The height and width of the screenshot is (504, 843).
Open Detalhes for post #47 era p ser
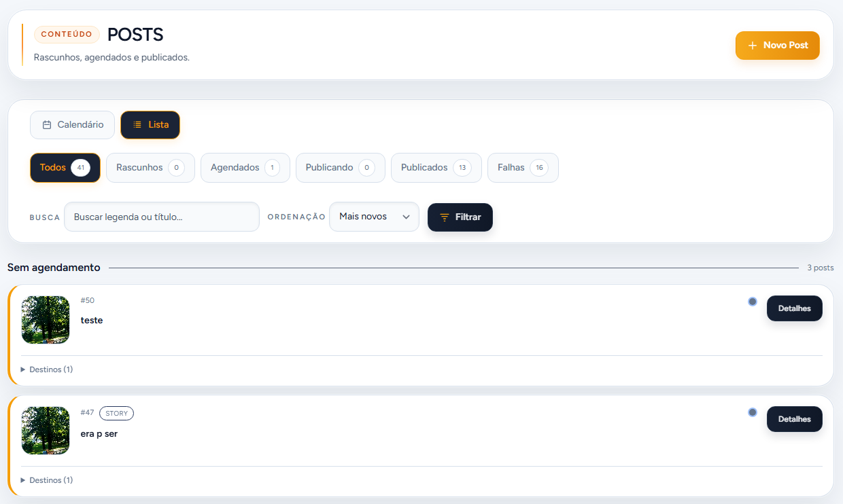coord(795,419)
